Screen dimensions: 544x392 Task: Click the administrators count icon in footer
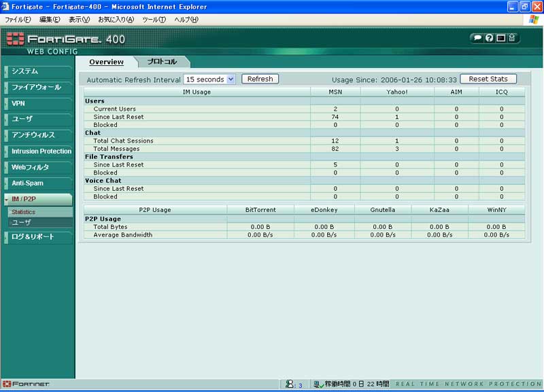click(290, 384)
